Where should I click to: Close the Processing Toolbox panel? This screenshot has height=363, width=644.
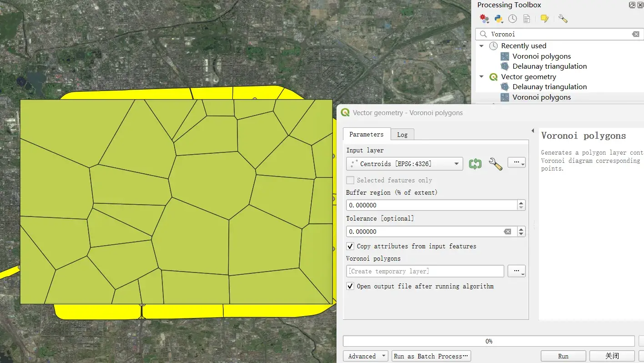[x=640, y=5]
